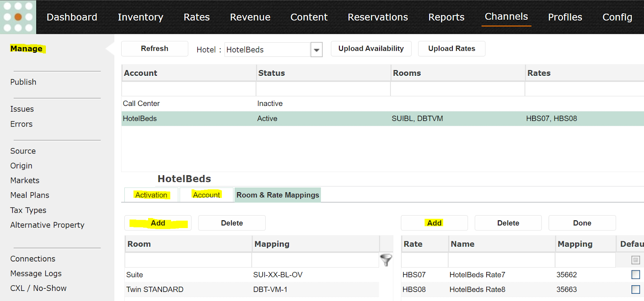Image resolution: width=644 pixels, height=301 pixels.
Task: Open Origin in the sidebar
Action: click(21, 166)
